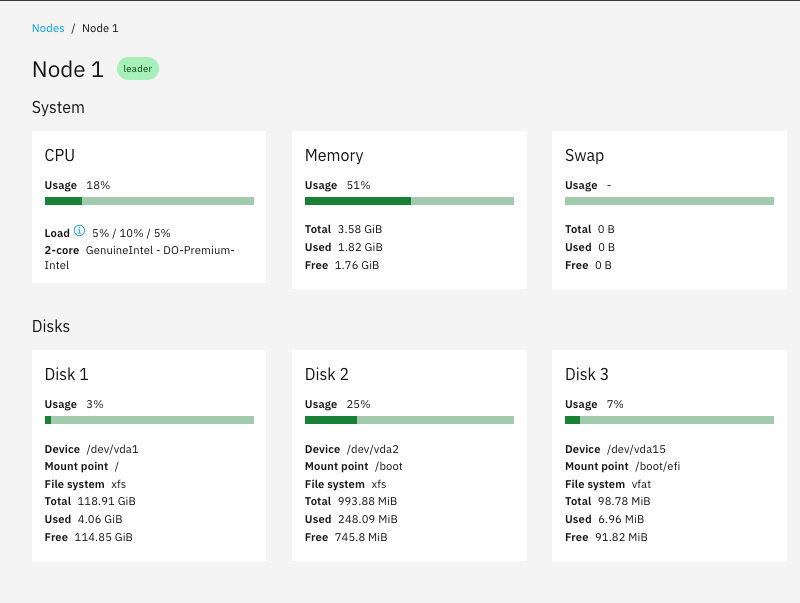Select Disk 1 usage value 3%
This screenshot has width=800, height=603.
click(94, 404)
